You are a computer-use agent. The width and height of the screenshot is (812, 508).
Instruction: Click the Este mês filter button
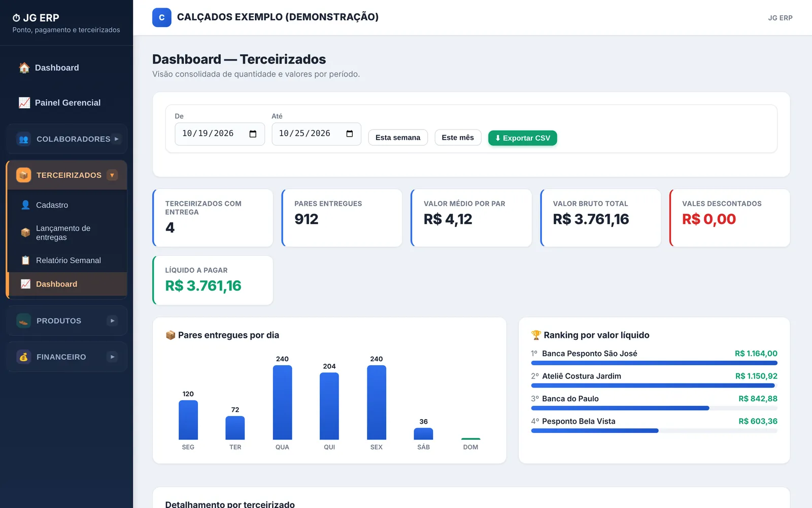click(458, 138)
